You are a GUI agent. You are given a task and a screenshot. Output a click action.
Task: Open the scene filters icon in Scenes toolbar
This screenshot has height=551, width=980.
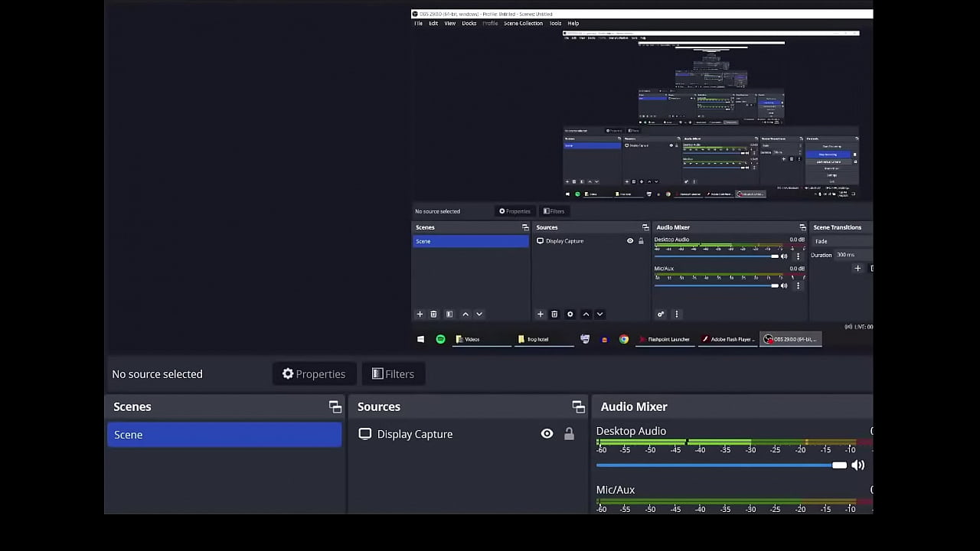449,315
